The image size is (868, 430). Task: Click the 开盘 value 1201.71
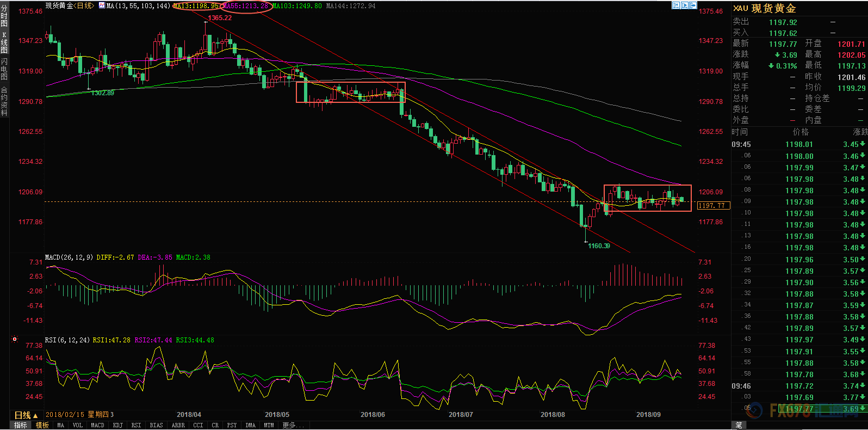[851, 44]
